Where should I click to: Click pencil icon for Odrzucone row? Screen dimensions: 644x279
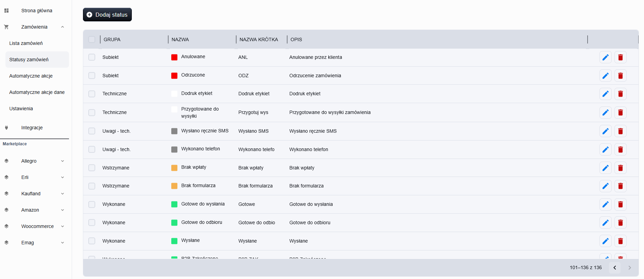(605, 76)
